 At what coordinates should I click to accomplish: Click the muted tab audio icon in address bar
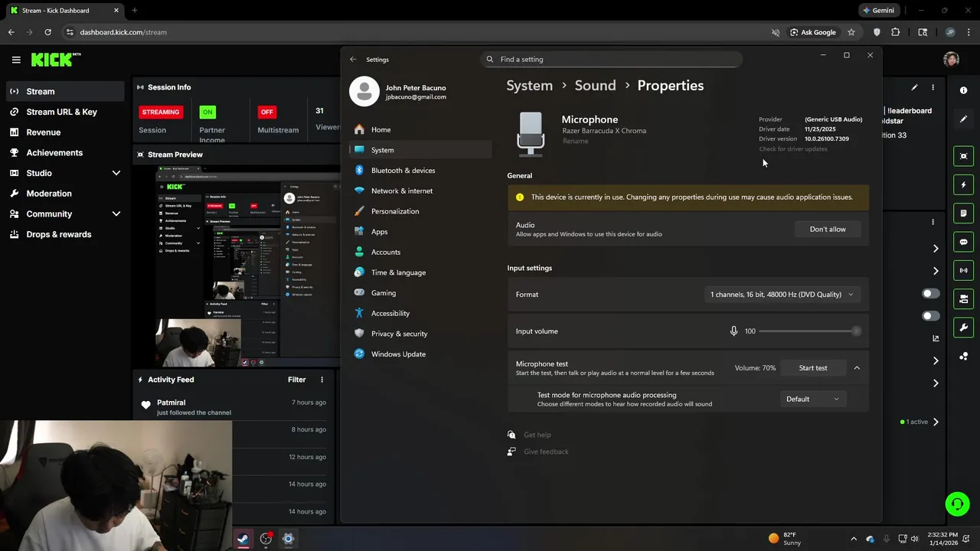pyautogui.click(x=776, y=32)
